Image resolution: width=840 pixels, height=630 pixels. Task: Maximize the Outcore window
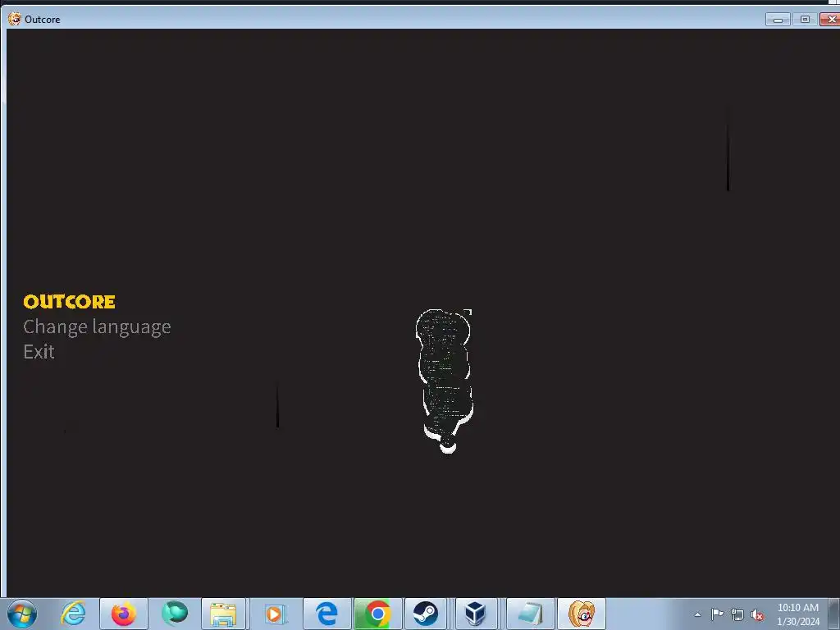[x=805, y=20]
